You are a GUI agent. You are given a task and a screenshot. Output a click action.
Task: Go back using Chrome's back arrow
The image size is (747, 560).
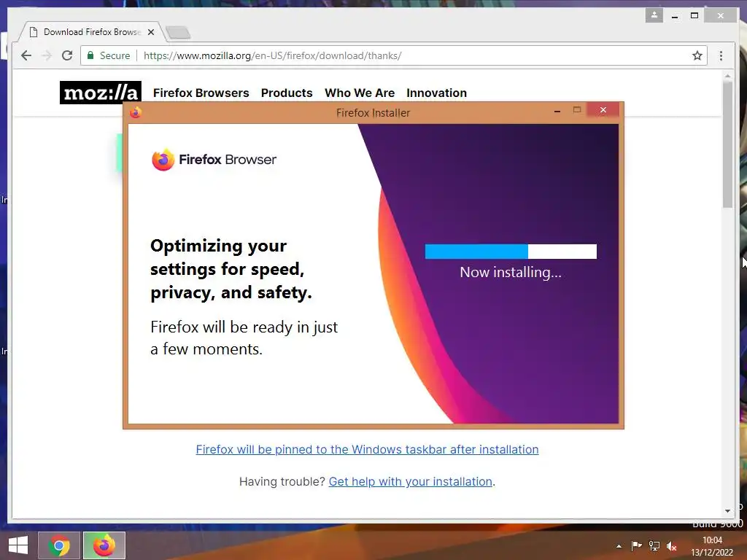coord(26,55)
